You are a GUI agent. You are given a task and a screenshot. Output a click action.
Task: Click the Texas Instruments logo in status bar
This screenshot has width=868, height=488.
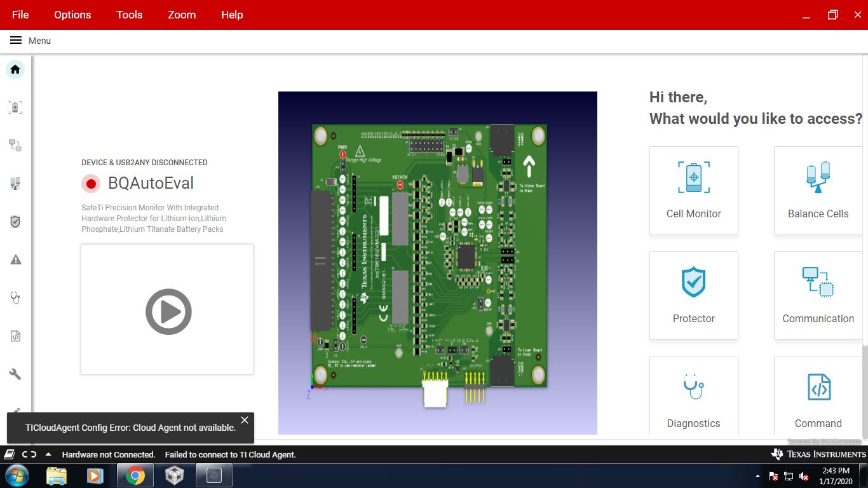click(818, 454)
